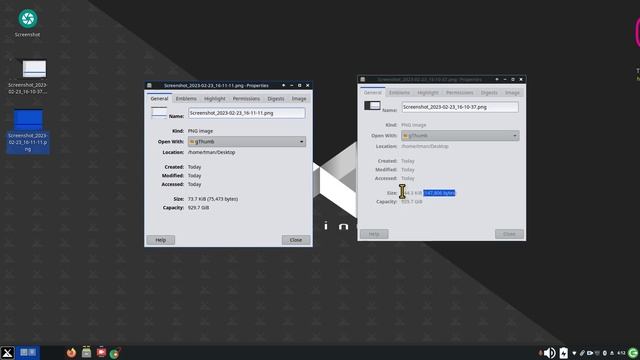Launch Firefox from the taskbar
Viewport: 640px width, 360px height.
pyautogui.click(x=71, y=353)
